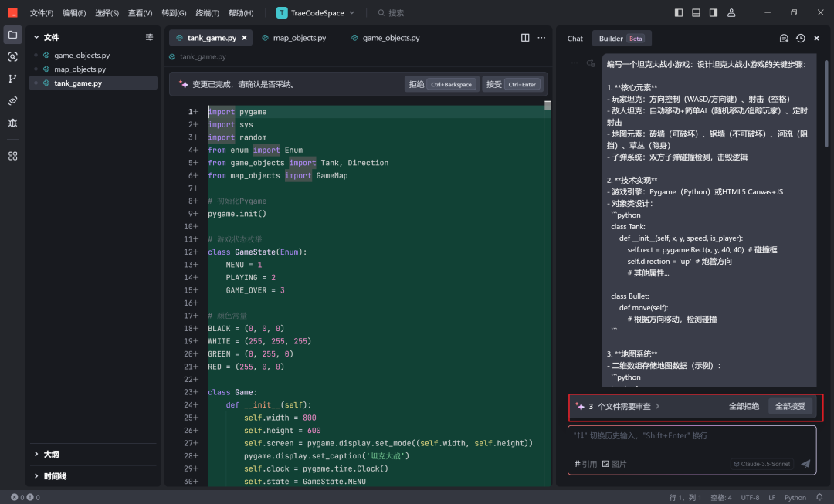The image size is (834, 504).
Task: Start a new chat session icon
Action: (784, 39)
